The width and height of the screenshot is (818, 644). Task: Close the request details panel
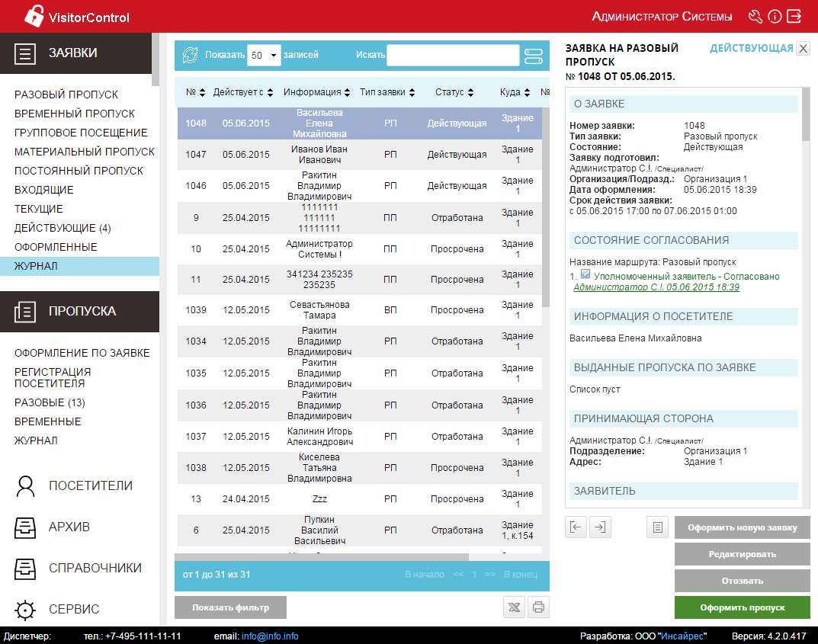[x=804, y=49]
